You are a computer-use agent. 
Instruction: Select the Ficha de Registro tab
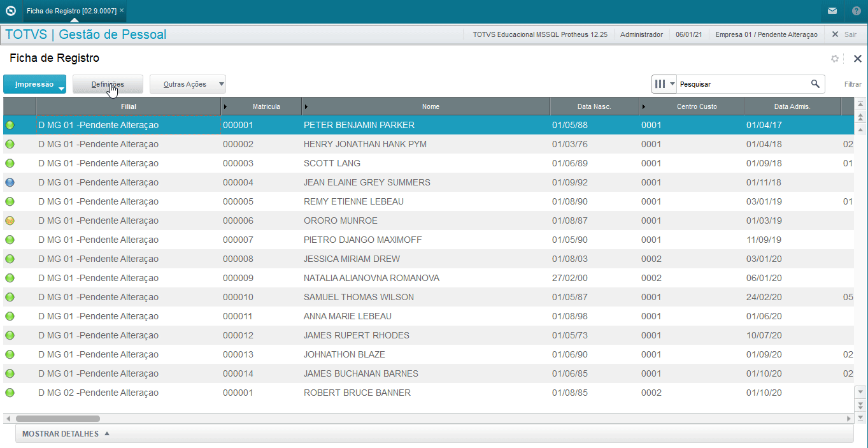click(x=71, y=11)
